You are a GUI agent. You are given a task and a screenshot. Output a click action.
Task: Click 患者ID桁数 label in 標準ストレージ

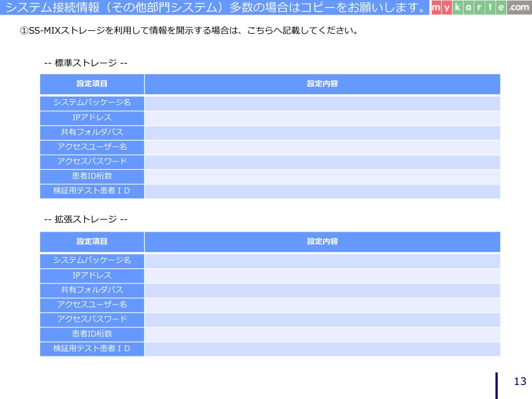(x=92, y=177)
